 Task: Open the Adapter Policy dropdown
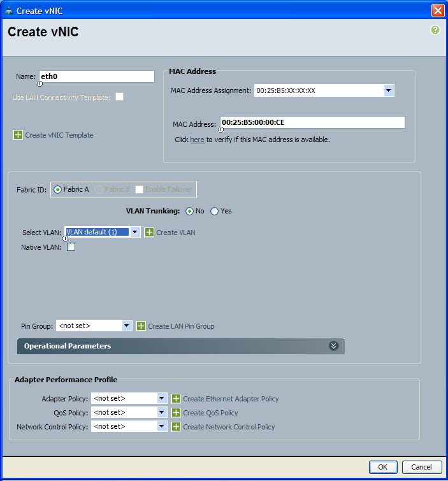[161, 398]
